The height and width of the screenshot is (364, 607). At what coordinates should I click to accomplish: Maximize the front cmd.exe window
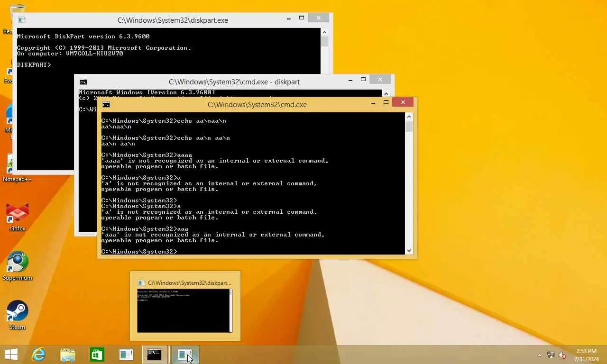coord(386,102)
